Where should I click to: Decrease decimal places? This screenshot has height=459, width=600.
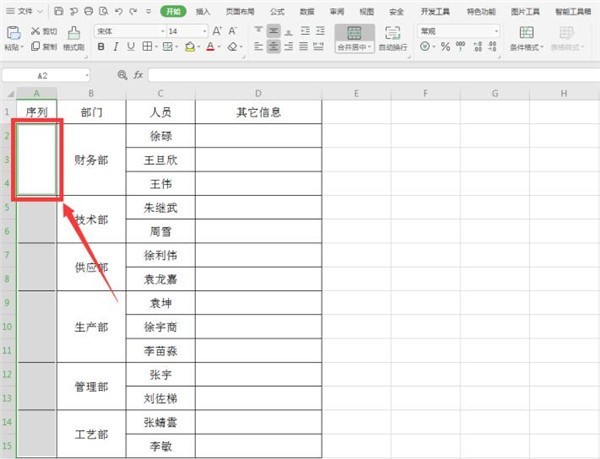(492, 47)
